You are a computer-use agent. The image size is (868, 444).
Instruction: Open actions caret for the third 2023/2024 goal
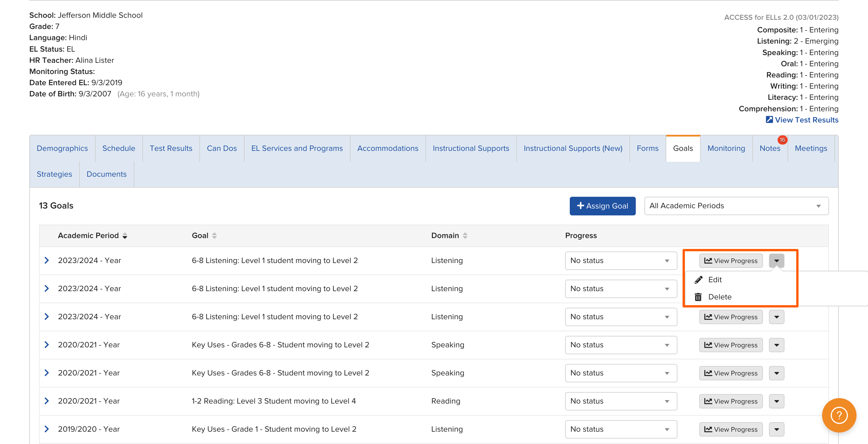point(776,317)
